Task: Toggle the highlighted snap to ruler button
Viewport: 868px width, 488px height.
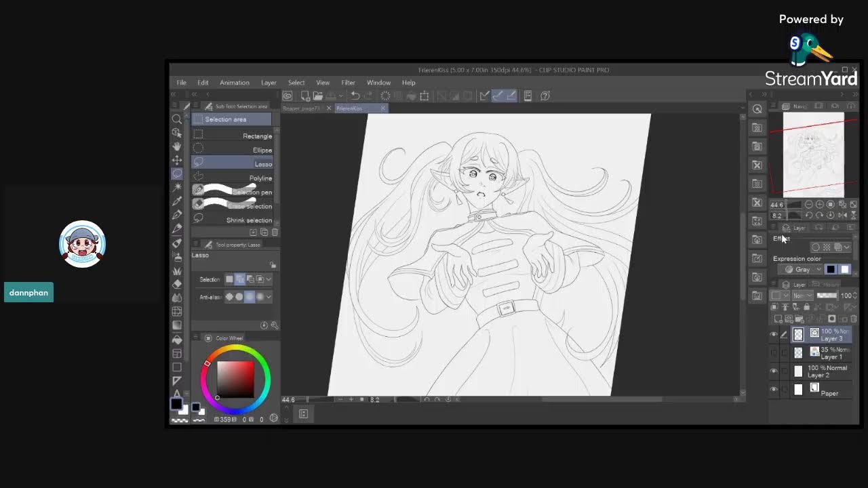Action: [498, 96]
